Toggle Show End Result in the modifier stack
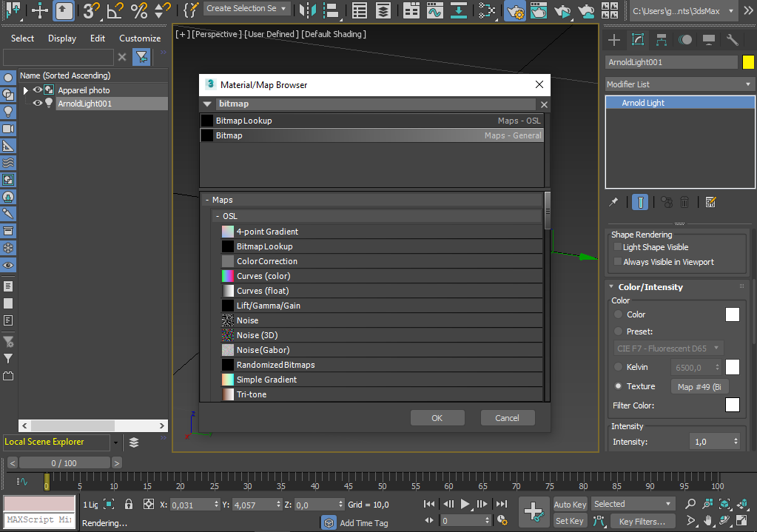 coord(640,202)
